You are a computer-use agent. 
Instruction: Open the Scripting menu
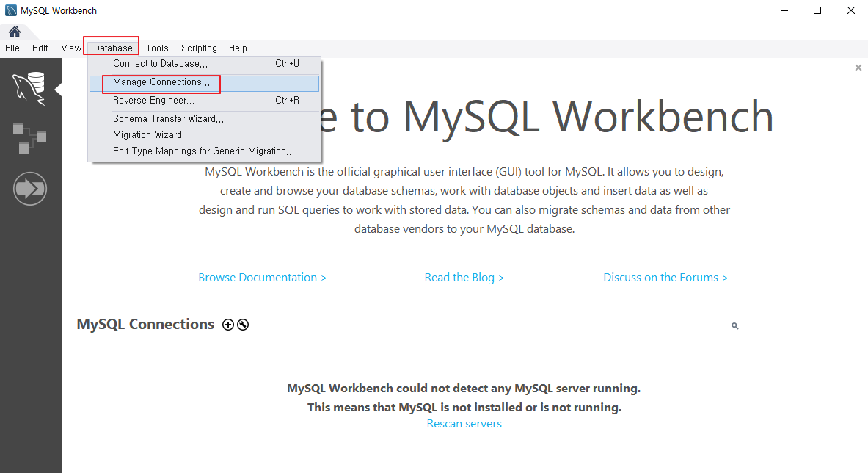[199, 48]
